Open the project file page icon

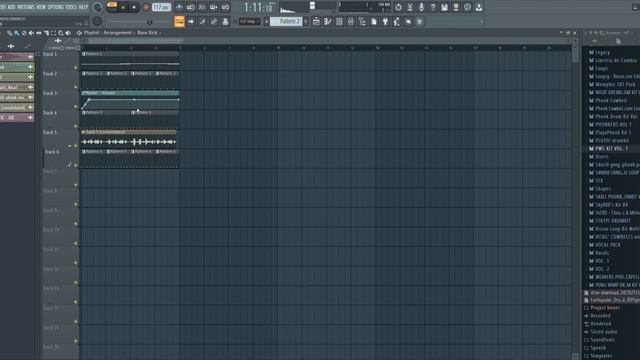coord(373,22)
